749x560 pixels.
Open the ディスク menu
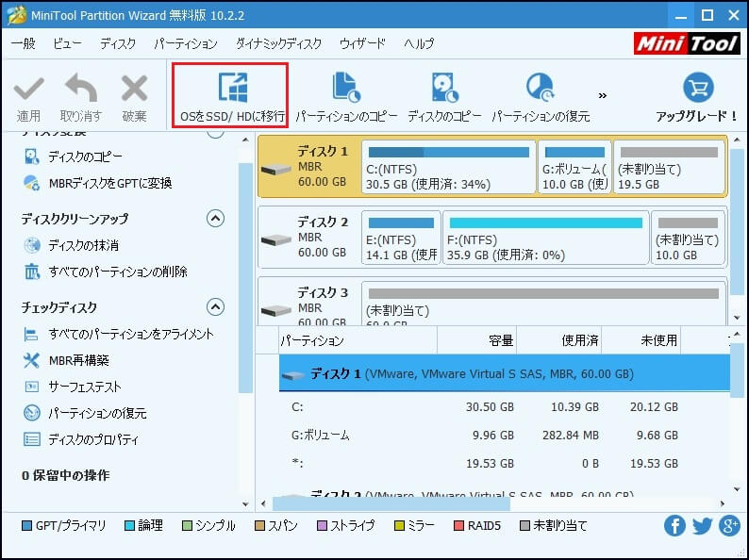click(118, 44)
